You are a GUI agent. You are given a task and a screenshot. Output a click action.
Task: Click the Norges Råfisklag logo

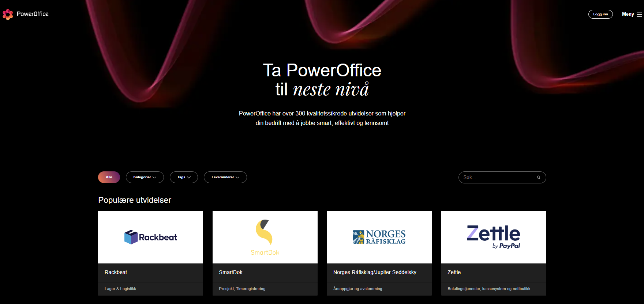379,237
